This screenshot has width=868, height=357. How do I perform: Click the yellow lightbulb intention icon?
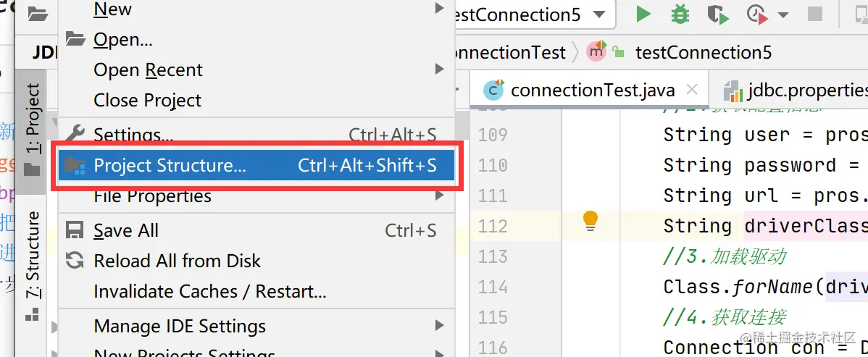pos(591,221)
